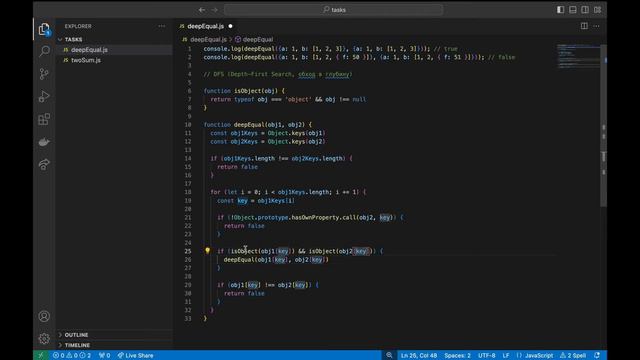Click the unsaved dot on deepEqual.js tab

click(230, 26)
